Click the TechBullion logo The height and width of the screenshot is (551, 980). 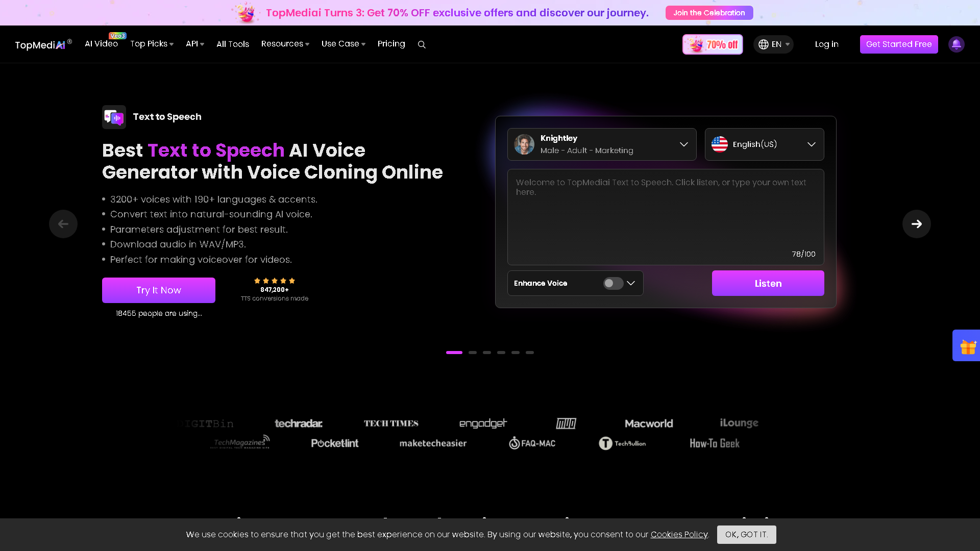point(622,443)
